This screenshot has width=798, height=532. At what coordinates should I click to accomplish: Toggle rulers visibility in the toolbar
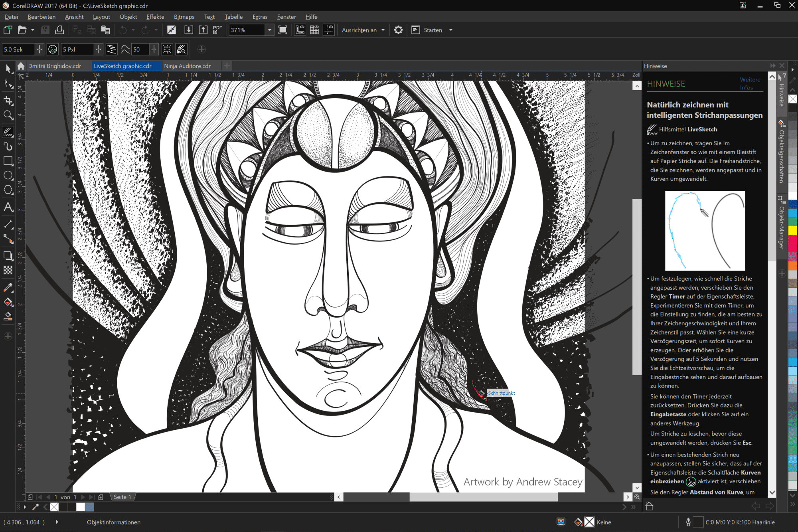pos(300,30)
